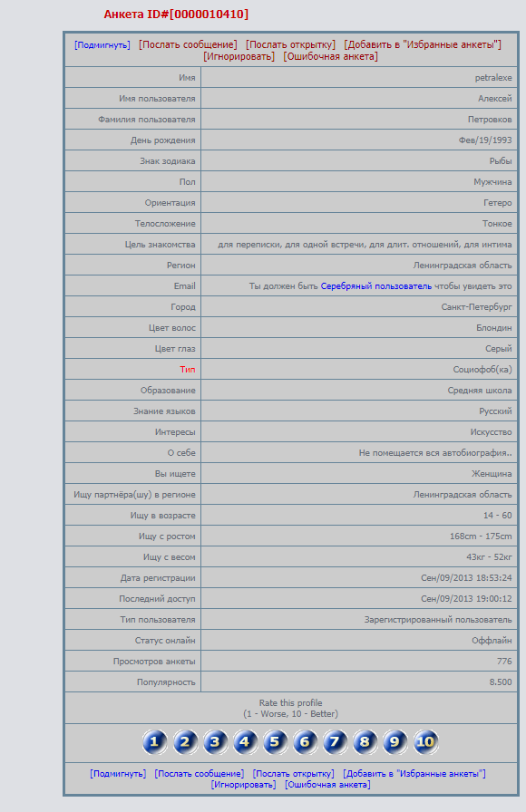The image size is (526, 812).
Task: Click the interests value Искусство
Action: [x=491, y=432]
